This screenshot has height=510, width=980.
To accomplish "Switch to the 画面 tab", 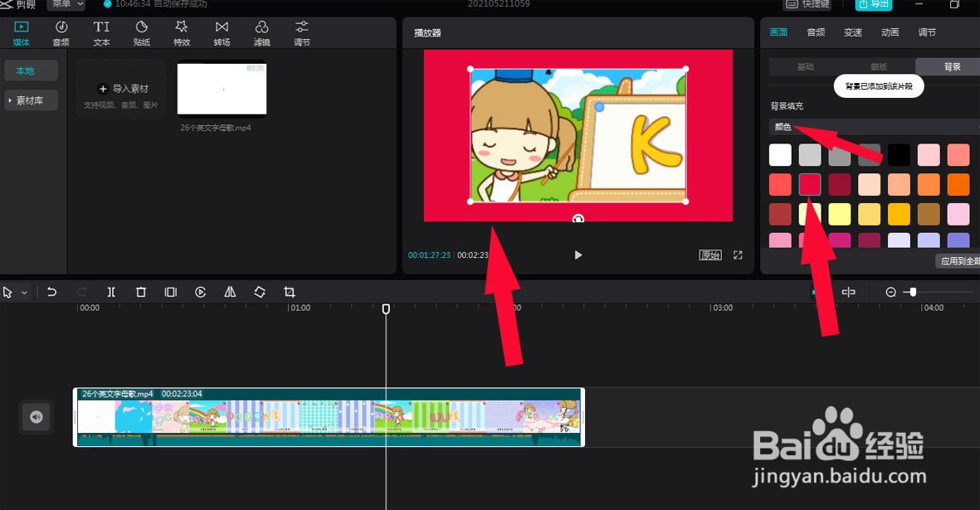I will (778, 32).
